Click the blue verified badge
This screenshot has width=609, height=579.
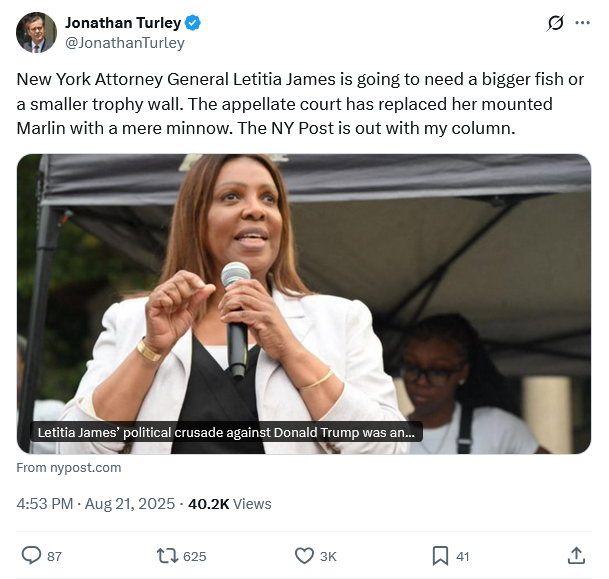[193, 23]
